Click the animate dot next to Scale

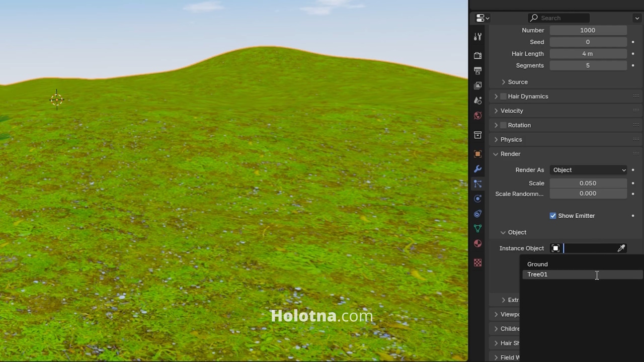coord(633,184)
